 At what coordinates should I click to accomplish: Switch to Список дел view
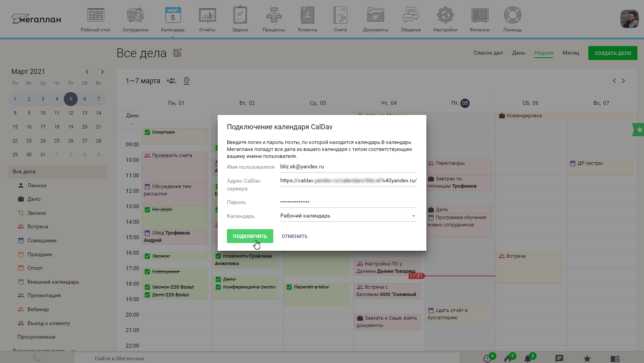click(488, 53)
